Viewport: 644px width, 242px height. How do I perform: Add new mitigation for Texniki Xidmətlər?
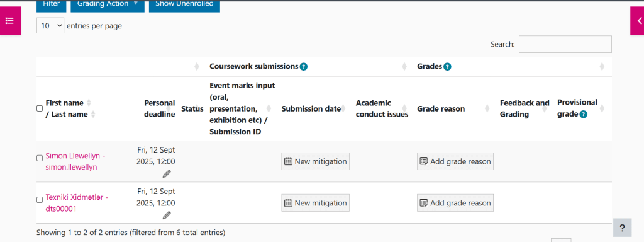click(x=316, y=203)
